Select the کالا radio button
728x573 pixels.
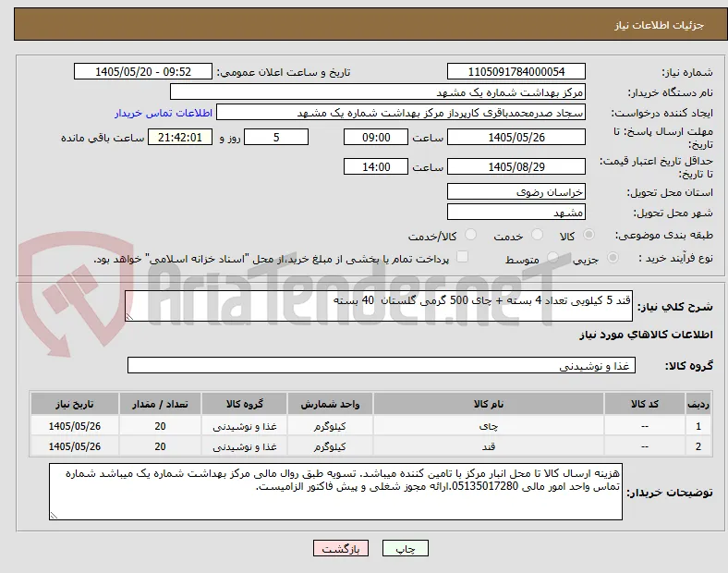588,235
